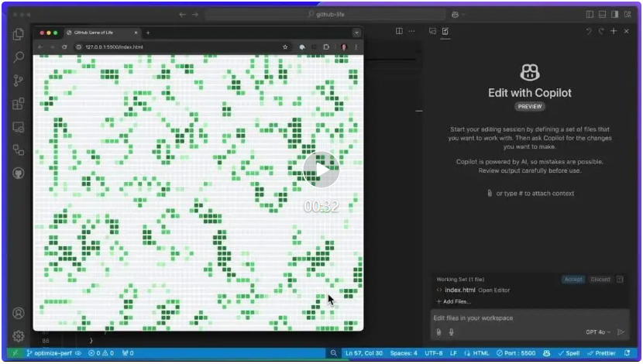
Task: Undo the last Copilot edit
Action: [x=589, y=31]
